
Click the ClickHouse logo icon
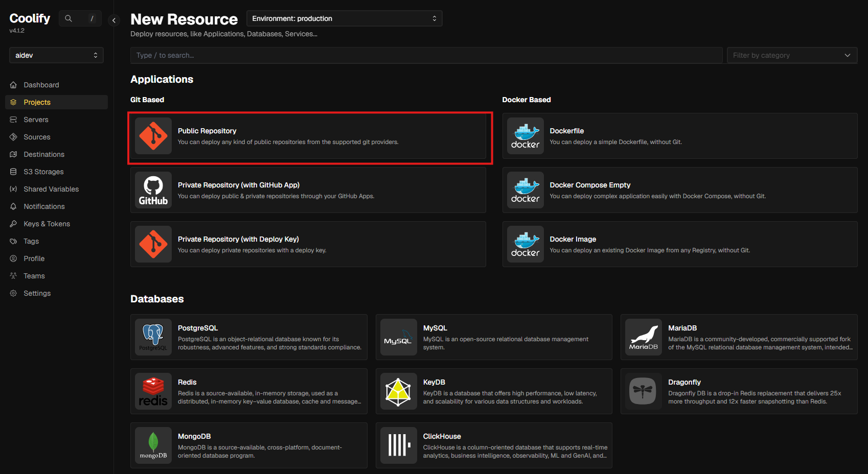coord(399,445)
